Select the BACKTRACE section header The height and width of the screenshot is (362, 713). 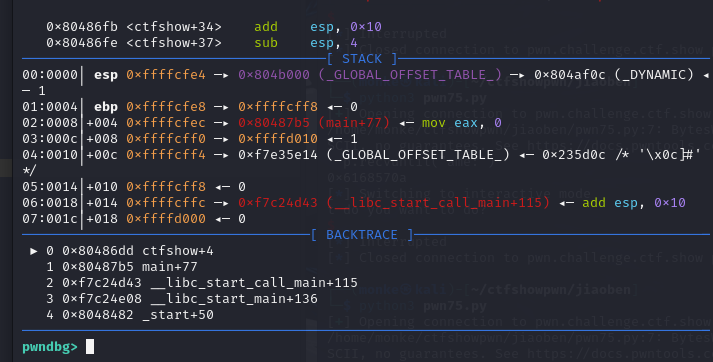tap(362, 235)
